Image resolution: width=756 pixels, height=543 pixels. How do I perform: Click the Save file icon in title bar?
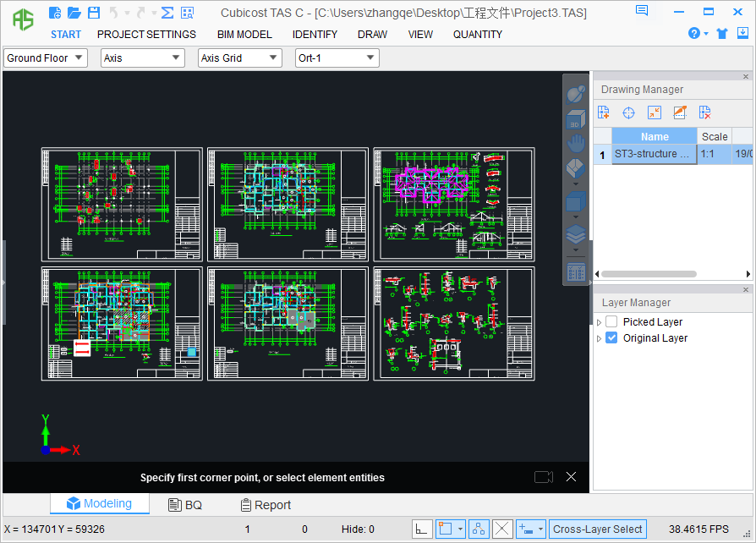pos(94,13)
